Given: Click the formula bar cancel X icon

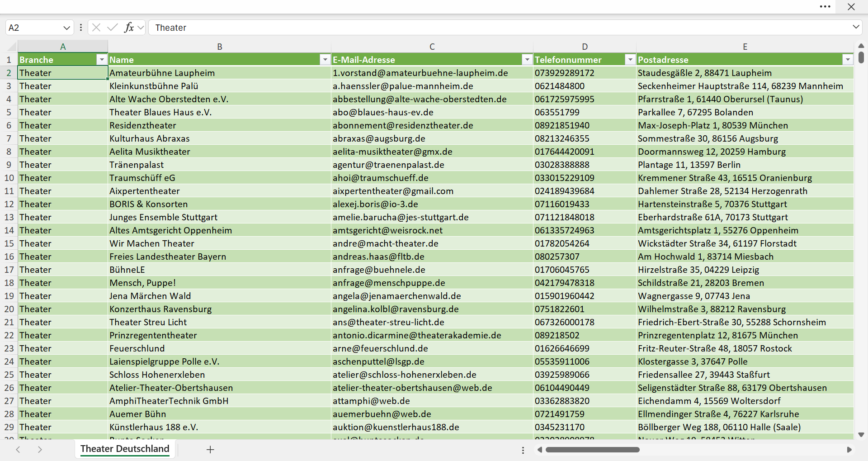Looking at the screenshot, I should click(x=96, y=28).
